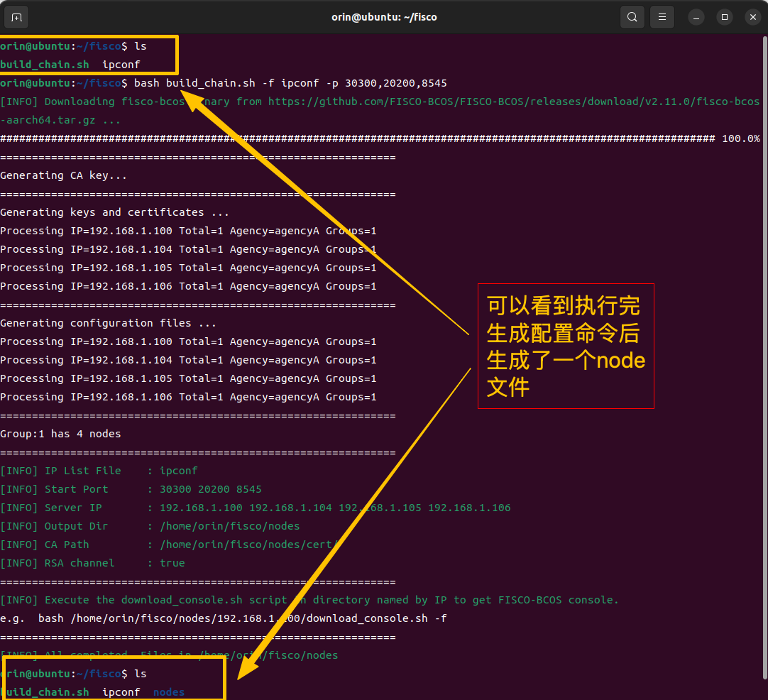Maximize the terminal window
Image resolution: width=768 pixels, height=700 pixels.
725,18
